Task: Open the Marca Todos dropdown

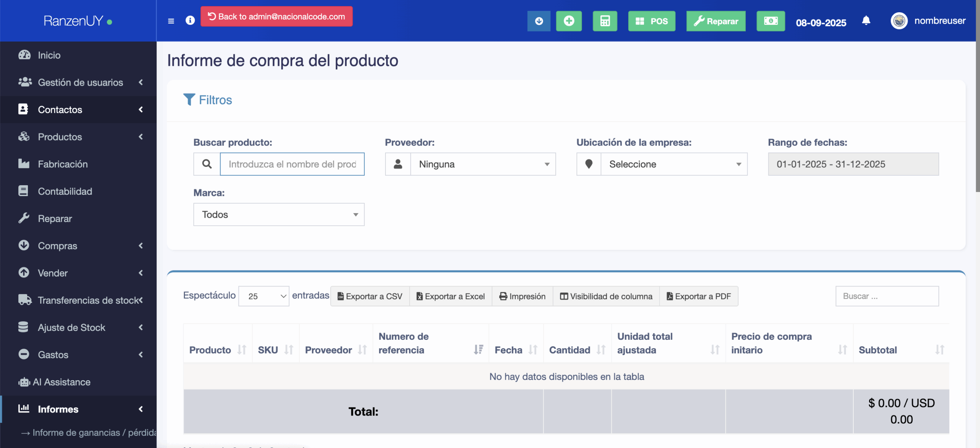Action: click(279, 215)
